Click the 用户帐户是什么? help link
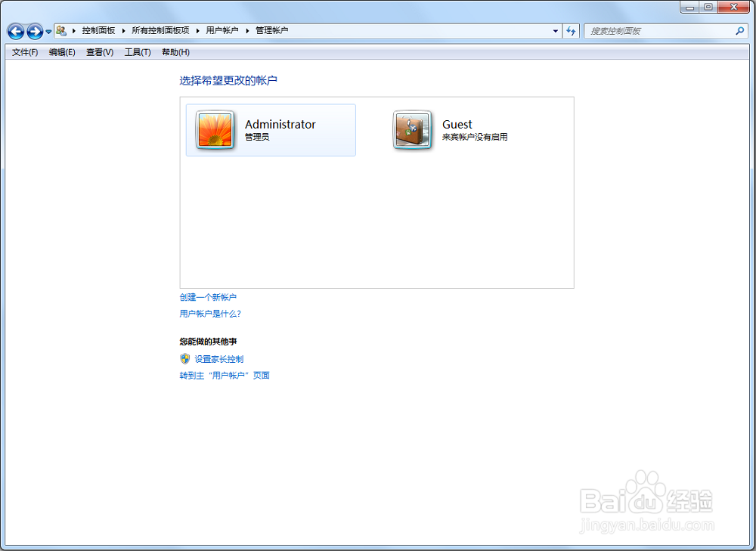This screenshot has height=551, width=756. pyautogui.click(x=210, y=314)
